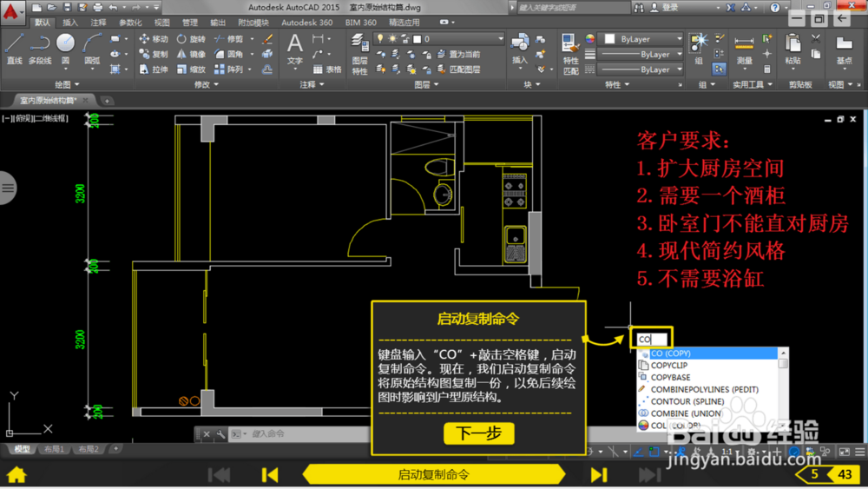The height and width of the screenshot is (489, 868).
Task: Click the 圆角 (Fillet) tool
Action: point(228,54)
